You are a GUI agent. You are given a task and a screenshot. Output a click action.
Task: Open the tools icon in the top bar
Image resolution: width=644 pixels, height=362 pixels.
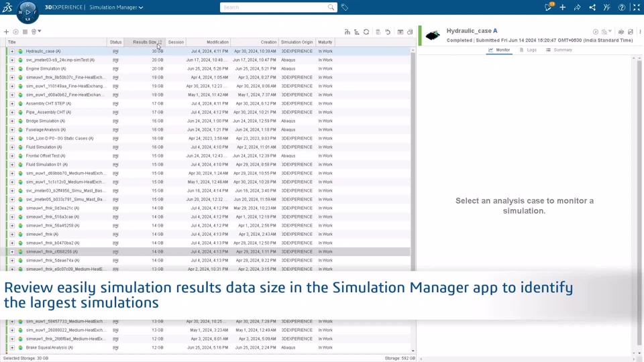click(x=606, y=7)
